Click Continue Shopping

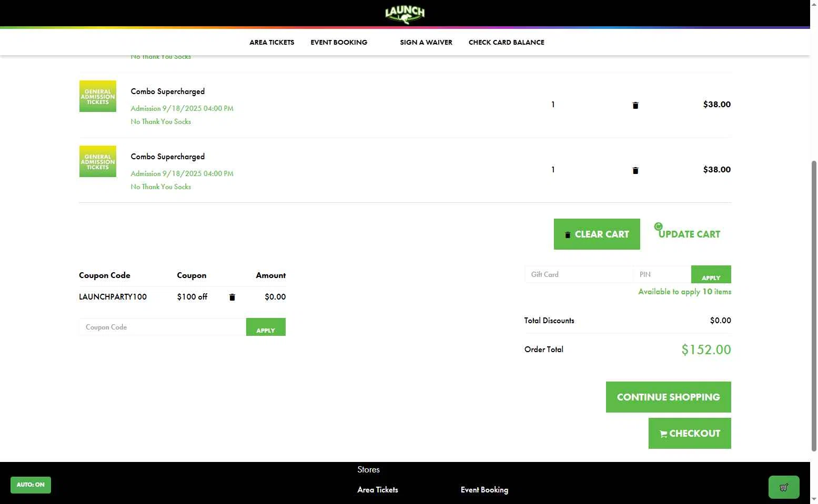668,397
